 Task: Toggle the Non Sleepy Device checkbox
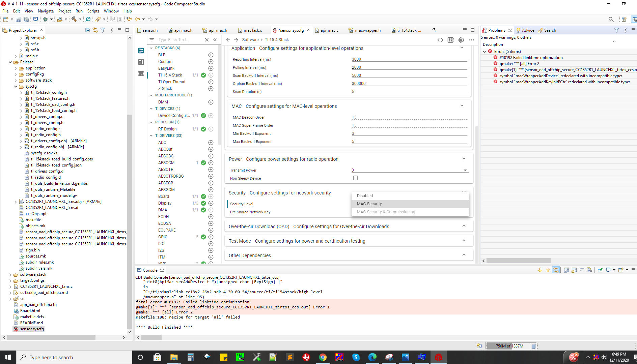coord(356,178)
